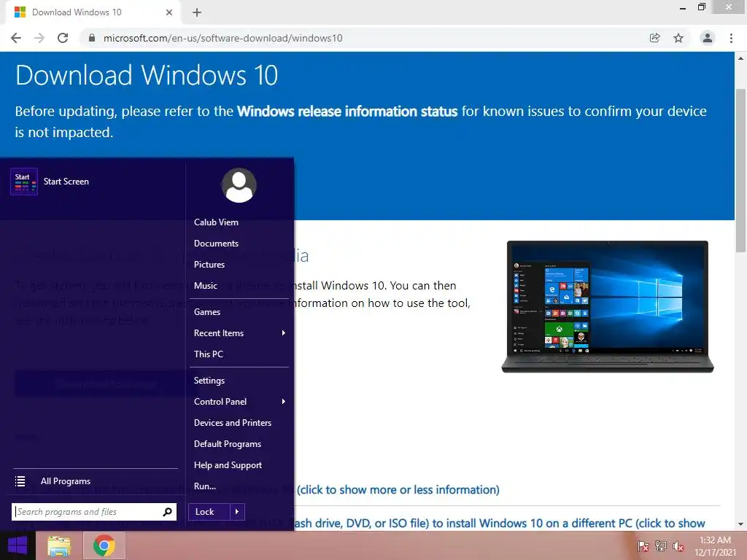Expand the arrow next to Lock button
The image size is (747, 560).
237,512
